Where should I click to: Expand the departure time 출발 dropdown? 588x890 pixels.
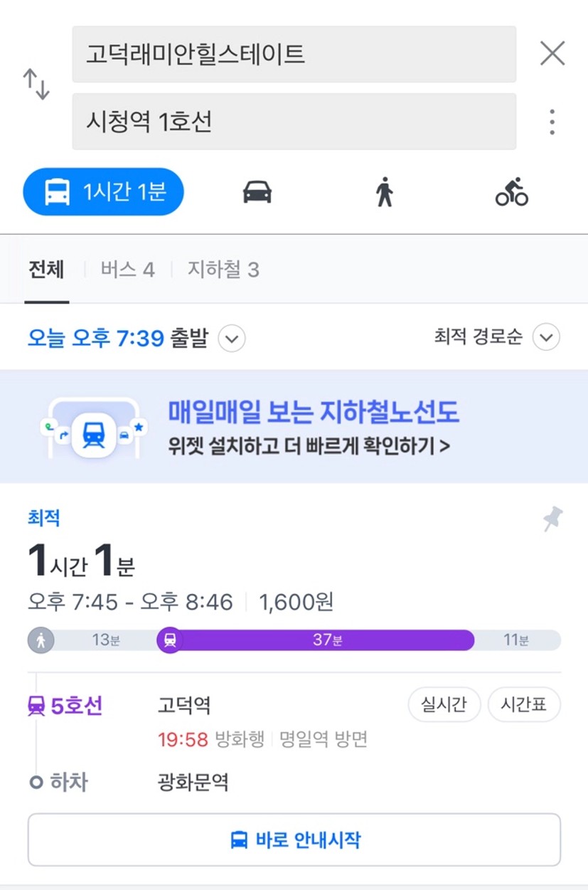[232, 338]
